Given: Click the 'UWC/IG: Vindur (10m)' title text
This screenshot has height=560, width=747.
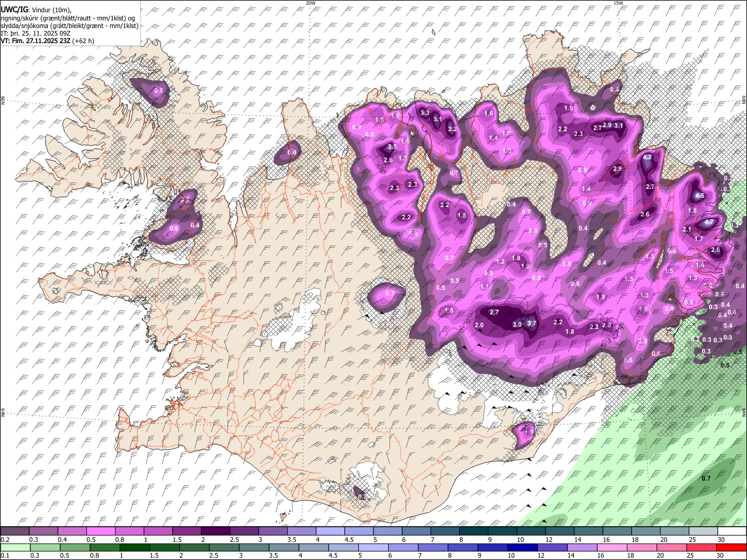Looking at the screenshot, I should pos(35,10).
